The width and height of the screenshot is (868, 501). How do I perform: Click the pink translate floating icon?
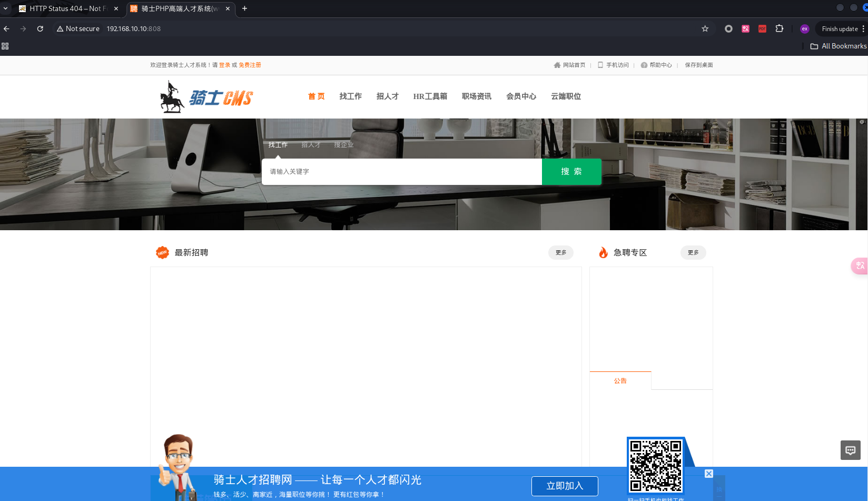pos(860,266)
